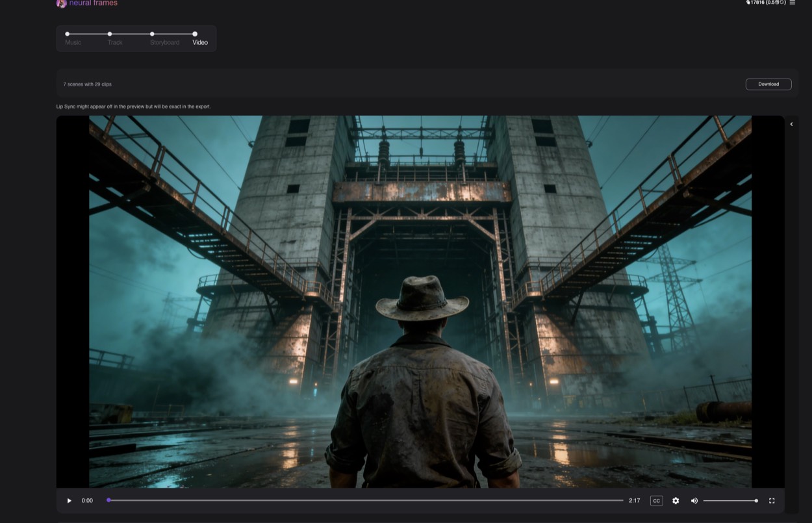Click the progress dot above Storyboard
Viewport: 812px width, 523px height.
pos(152,34)
